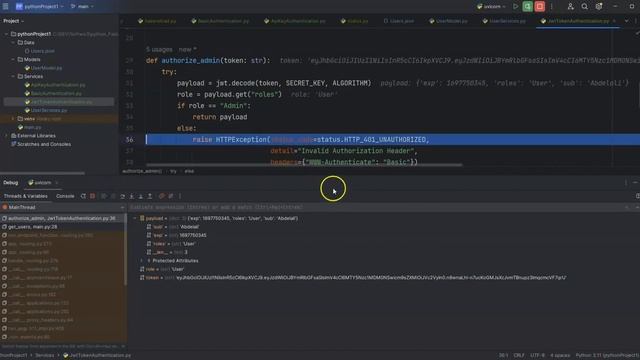Click the Pause Program icon
Image resolution: width=640 pixels, height=360 pixels.
pos(113,196)
